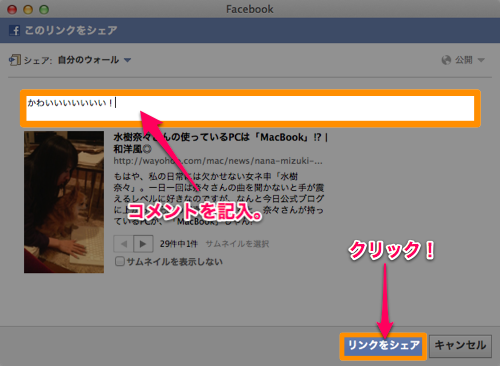Click the share arrow icon beside シェア

tap(15, 60)
